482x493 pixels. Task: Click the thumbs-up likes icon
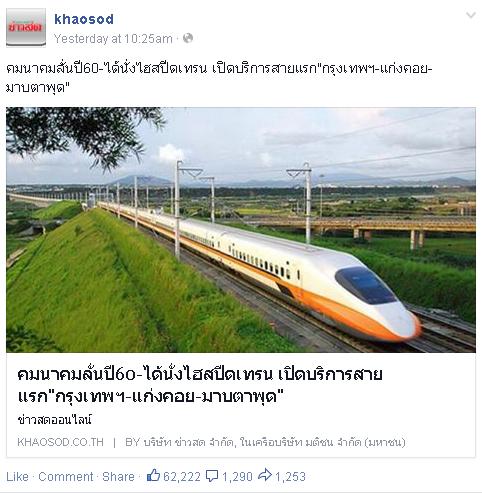[x=153, y=475]
